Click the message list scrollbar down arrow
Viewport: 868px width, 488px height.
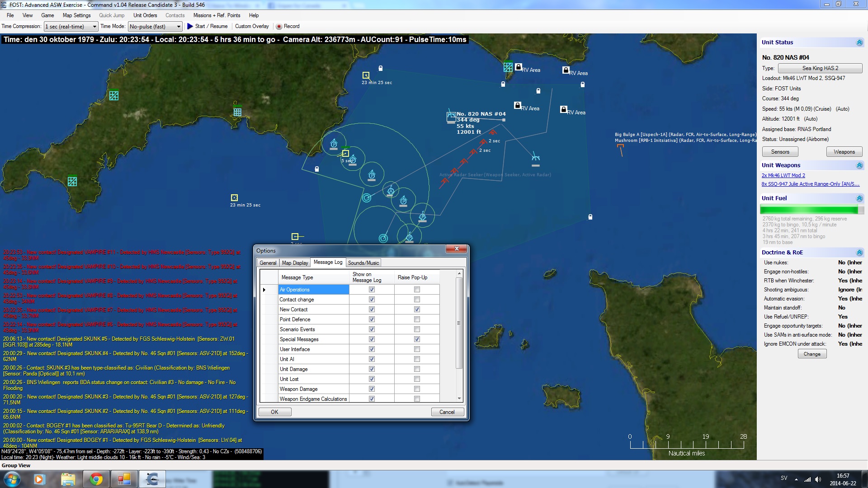459,399
